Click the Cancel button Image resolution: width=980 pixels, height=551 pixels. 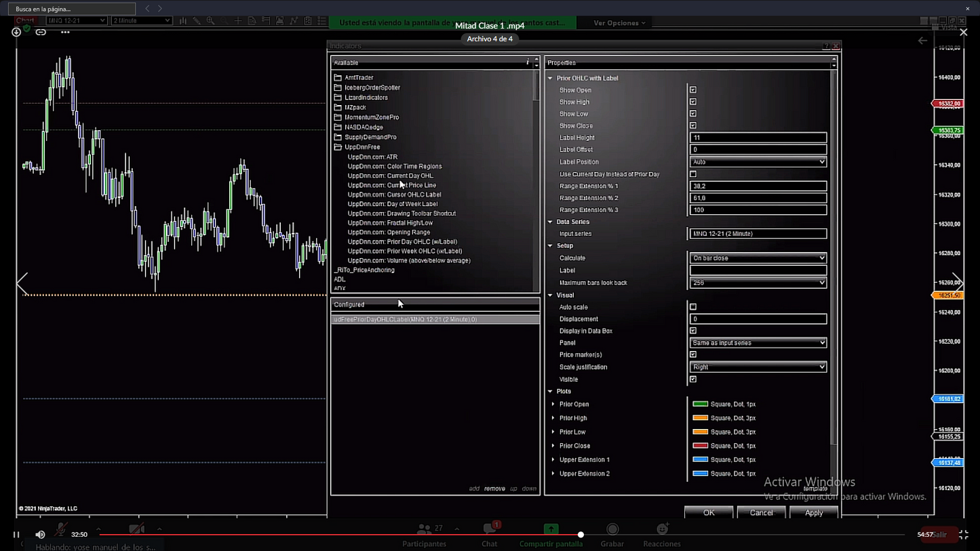[761, 513]
